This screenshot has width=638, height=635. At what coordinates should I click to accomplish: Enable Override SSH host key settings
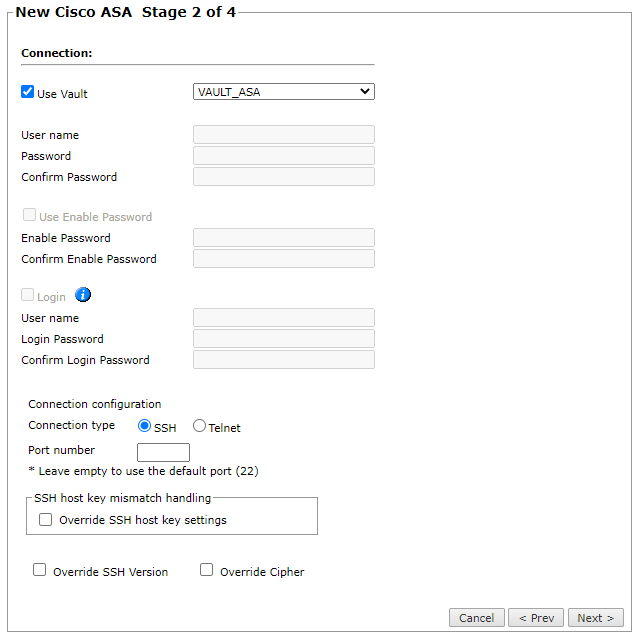click(46, 519)
